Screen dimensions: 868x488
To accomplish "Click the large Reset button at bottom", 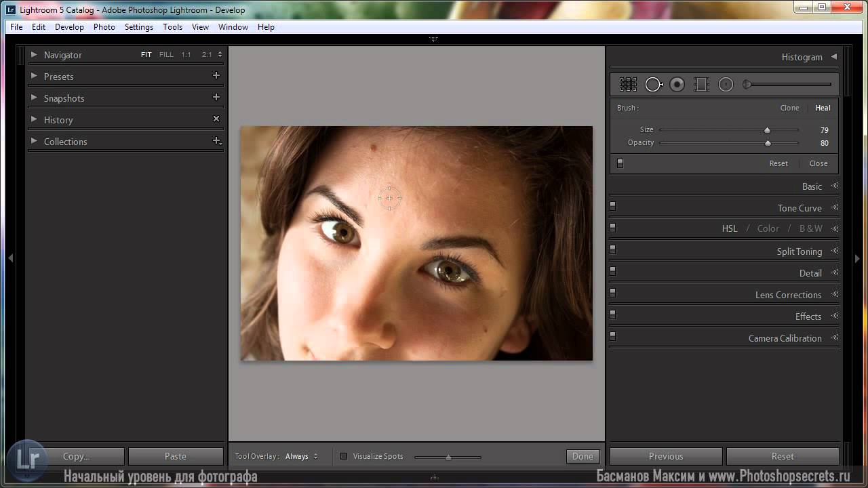I will click(x=783, y=456).
